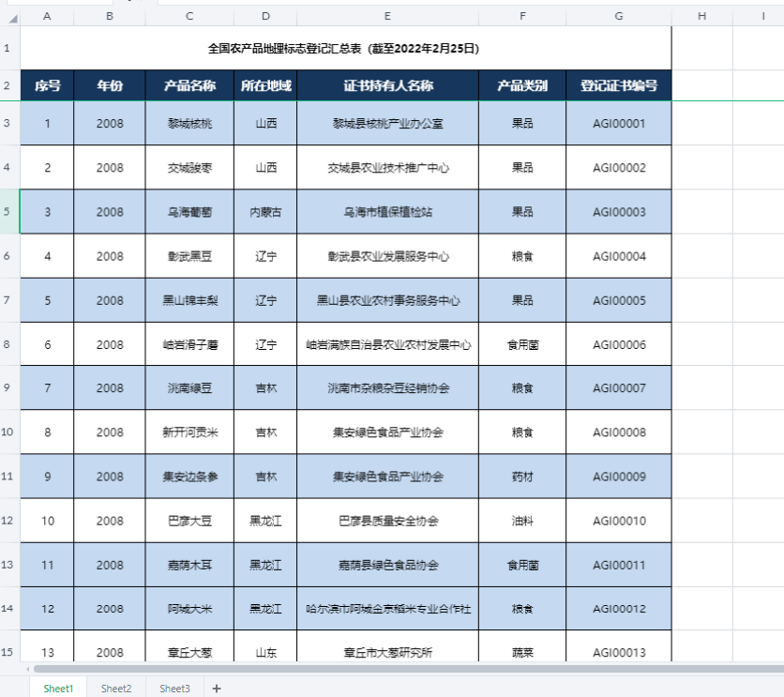Image resolution: width=784 pixels, height=697 pixels.
Task: Select cell 新开河贡米
Action: (x=189, y=432)
